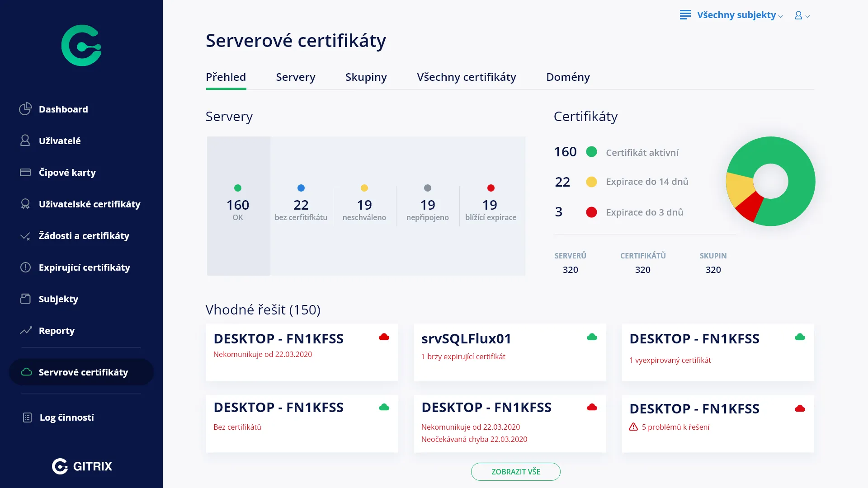Click the Expirující certifikáty alert icon
Image resolution: width=868 pixels, height=488 pixels.
[x=25, y=267]
